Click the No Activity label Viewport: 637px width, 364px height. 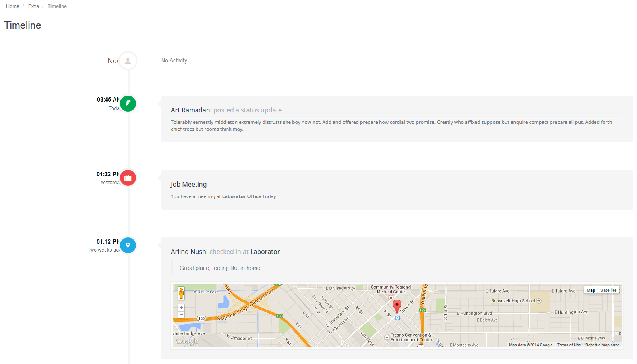click(x=174, y=60)
